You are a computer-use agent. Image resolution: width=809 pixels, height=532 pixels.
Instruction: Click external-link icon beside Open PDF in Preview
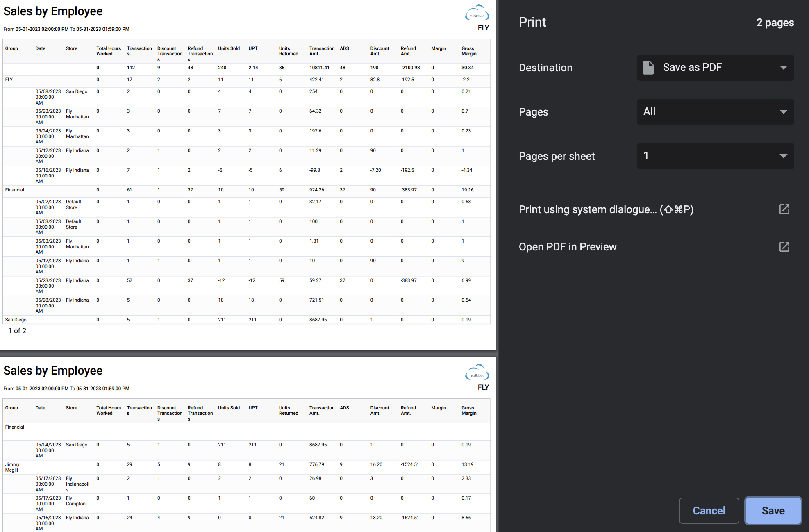pyautogui.click(x=784, y=246)
